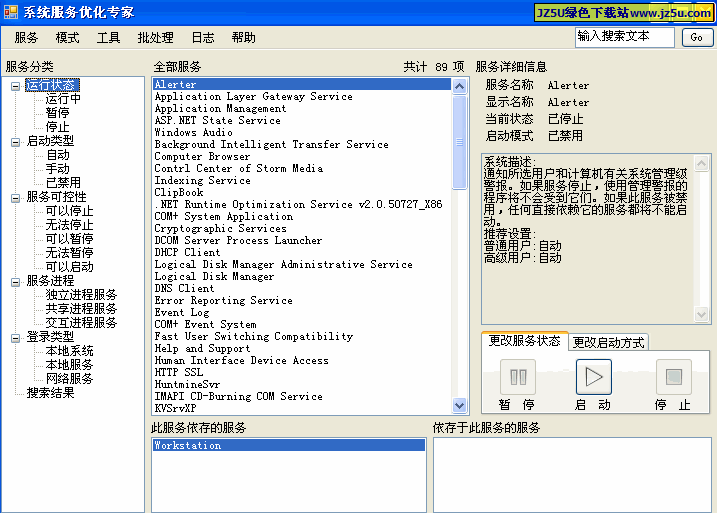The width and height of the screenshot is (717, 513).
Task: Click the start (启动) play icon button
Action: [x=594, y=377]
